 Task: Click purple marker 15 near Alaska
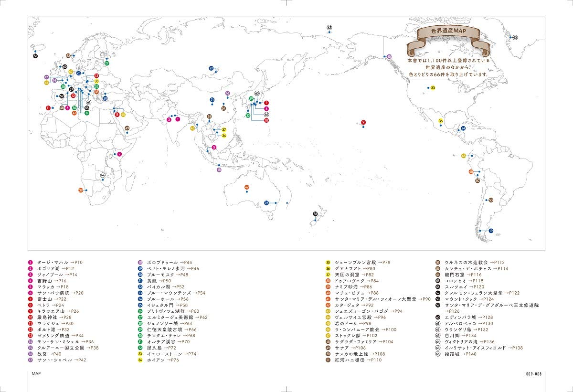[389, 56]
